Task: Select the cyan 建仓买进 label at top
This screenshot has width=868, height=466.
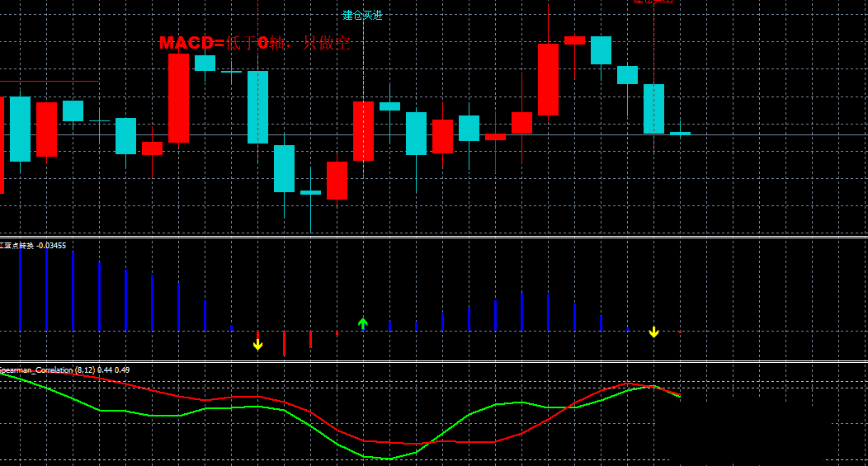Action: coord(362,15)
